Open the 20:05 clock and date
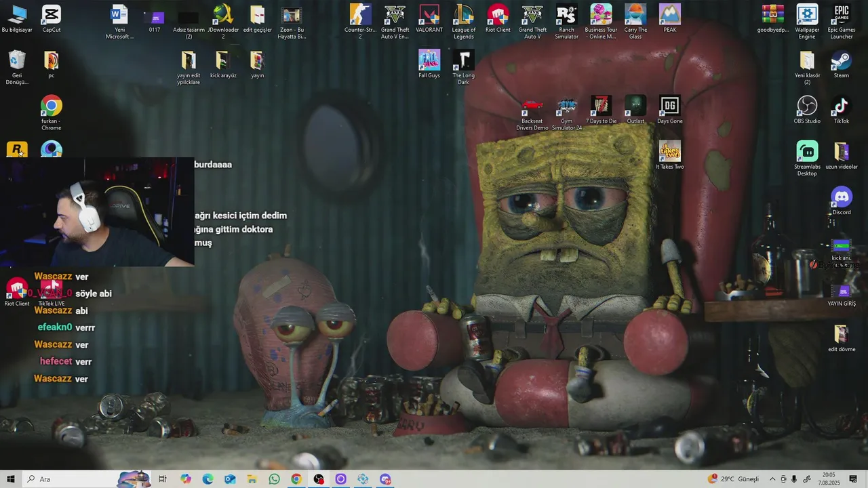 point(829,479)
